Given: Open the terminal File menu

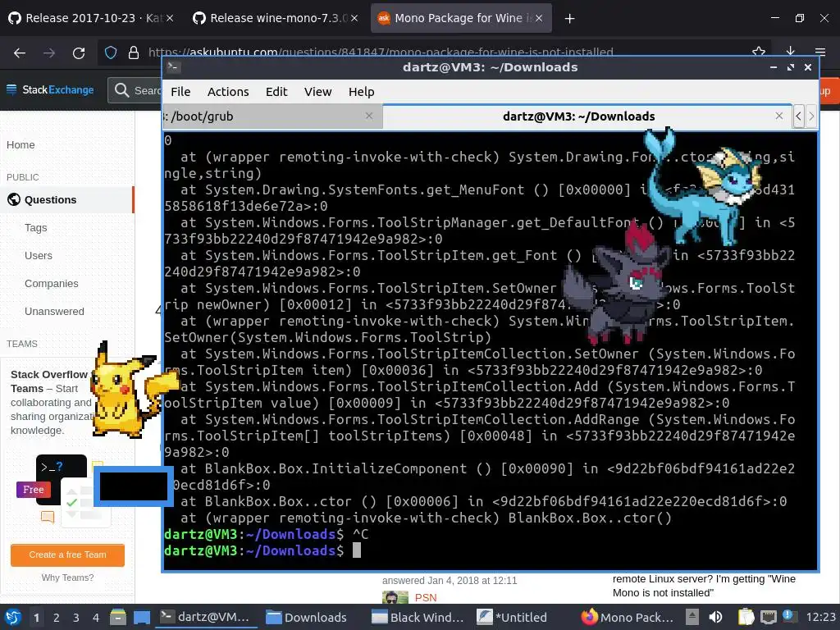Looking at the screenshot, I should [x=180, y=92].
